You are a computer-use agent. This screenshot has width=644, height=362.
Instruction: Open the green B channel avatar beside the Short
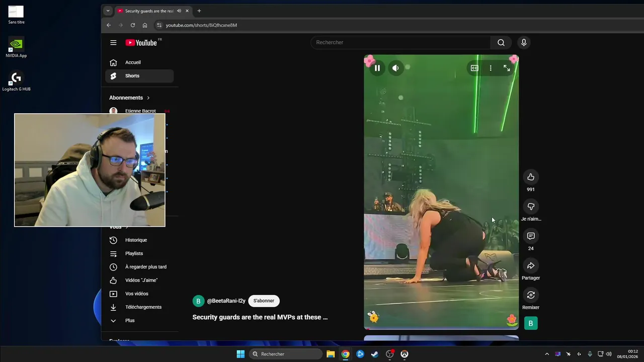click(x=531, y=323)
